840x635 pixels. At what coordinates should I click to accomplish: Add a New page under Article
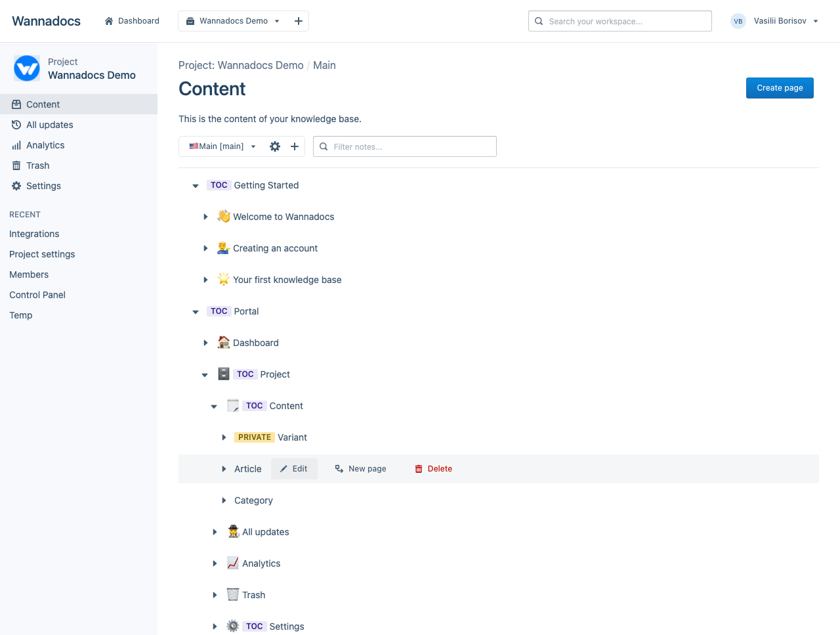pos(361,469)
